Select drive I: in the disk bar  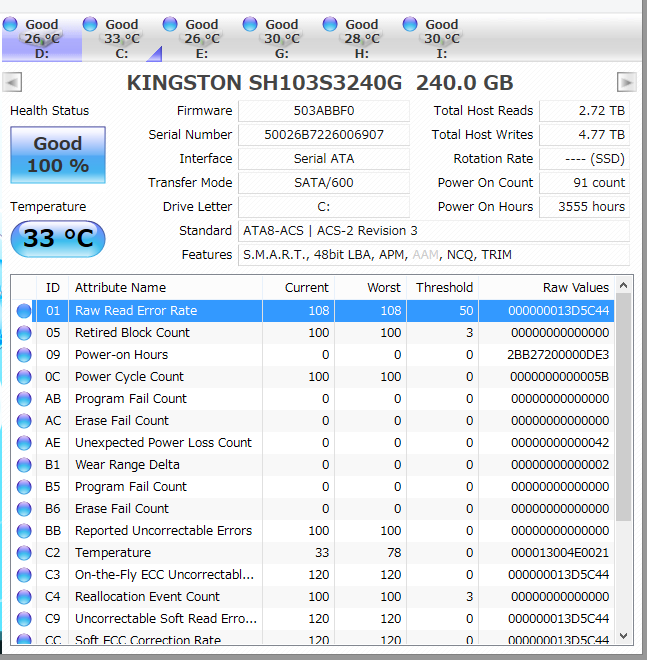point(442,39)
